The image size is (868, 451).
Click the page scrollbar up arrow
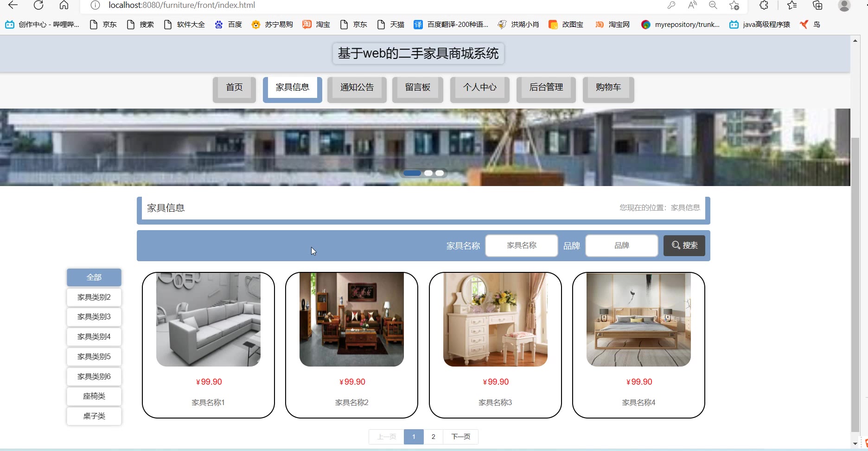pyautogui.click(x=855, y=41)
